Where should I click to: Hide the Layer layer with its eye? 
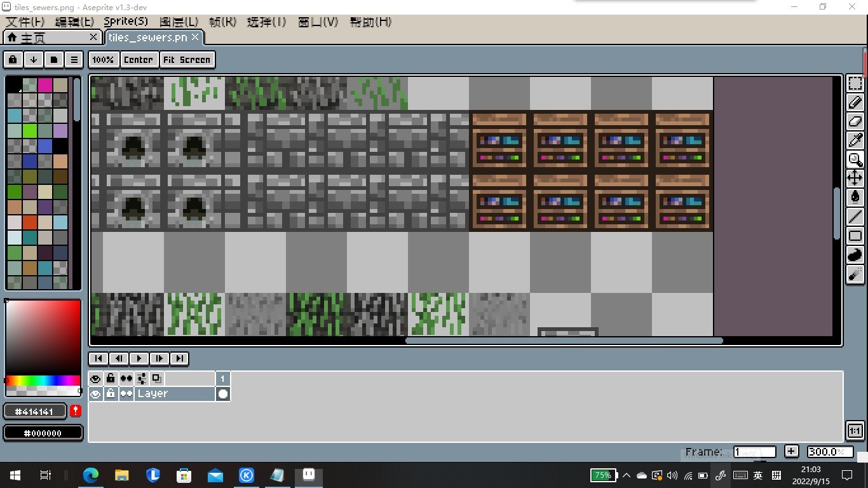pyautogui.click(x=95, y=394)
